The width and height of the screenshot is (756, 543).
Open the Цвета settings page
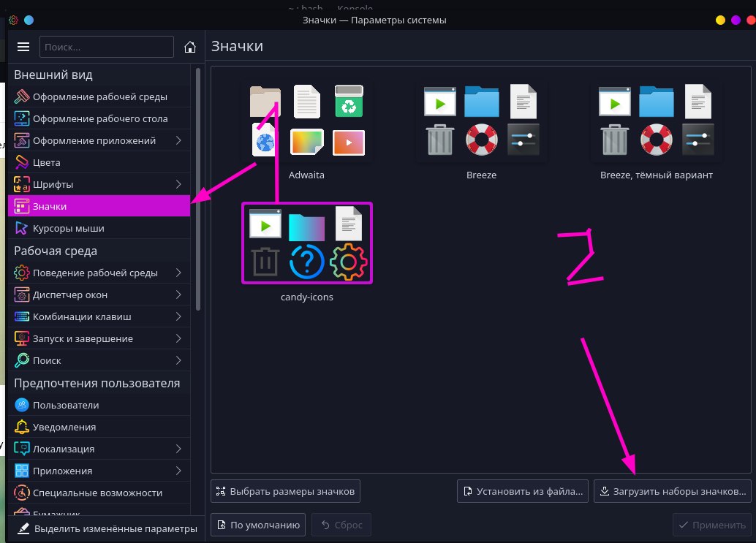tap(99, 162)
